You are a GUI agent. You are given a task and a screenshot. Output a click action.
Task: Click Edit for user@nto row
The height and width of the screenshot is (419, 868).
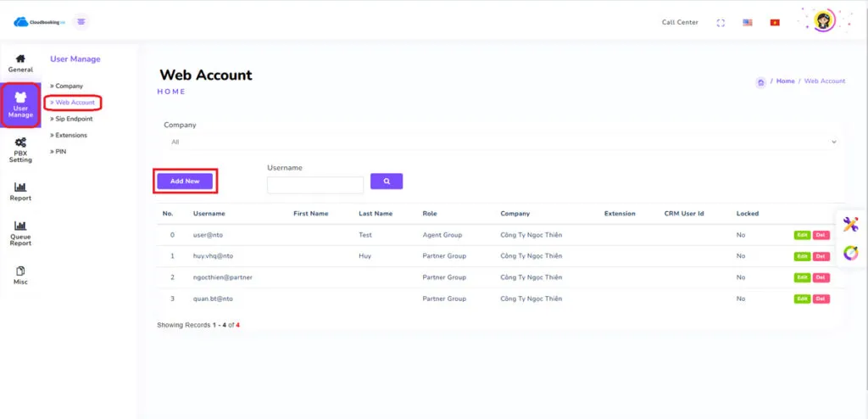coord(801,234)
